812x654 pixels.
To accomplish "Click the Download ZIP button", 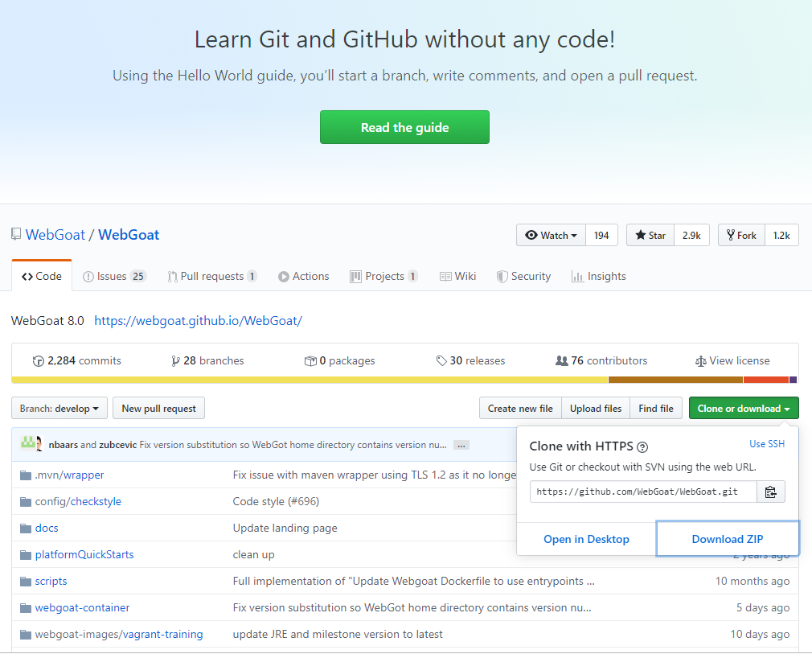I will pyautogui.click(x=727, y=539).
